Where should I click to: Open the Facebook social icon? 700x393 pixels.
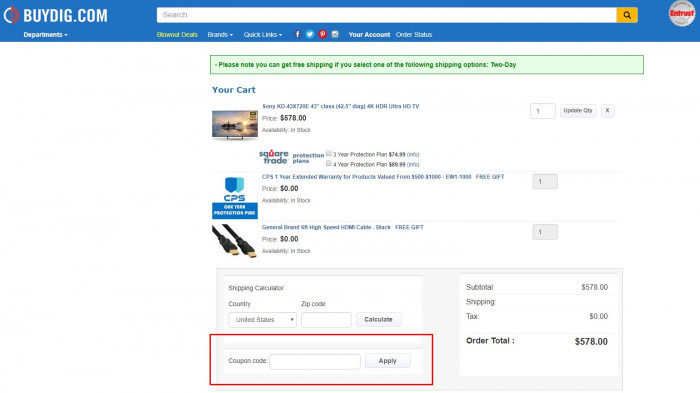(x=297, y=34)
